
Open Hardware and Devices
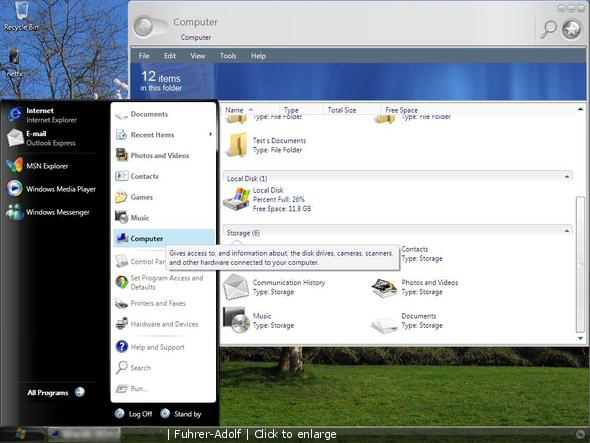point(164,324)
